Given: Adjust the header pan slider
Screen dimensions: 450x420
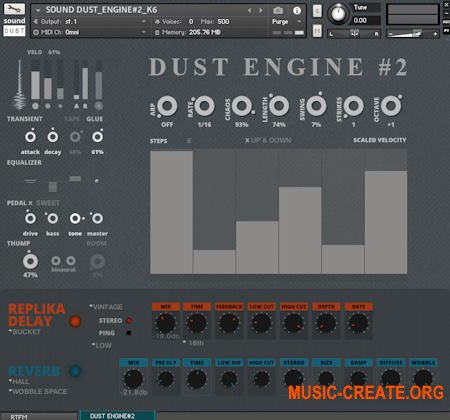Looking at the screenshot, I should tap(354, 34).
